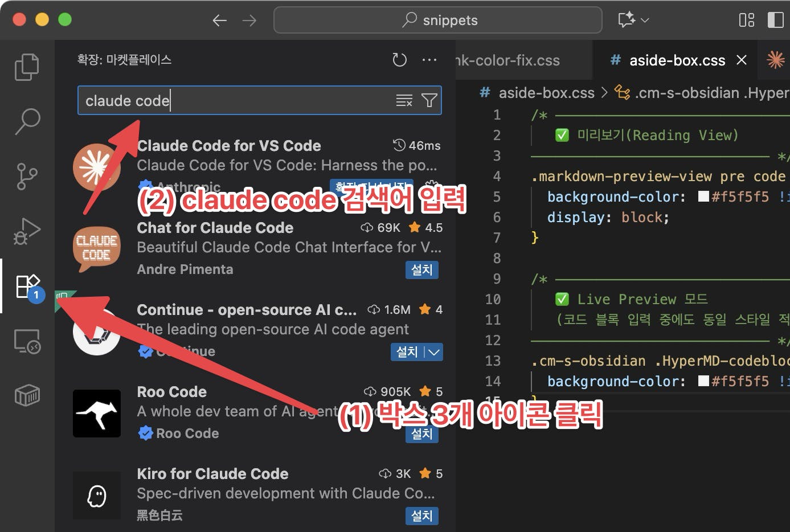
Task: Select the Claude Code for VS Code extension title
Action: 229,146
